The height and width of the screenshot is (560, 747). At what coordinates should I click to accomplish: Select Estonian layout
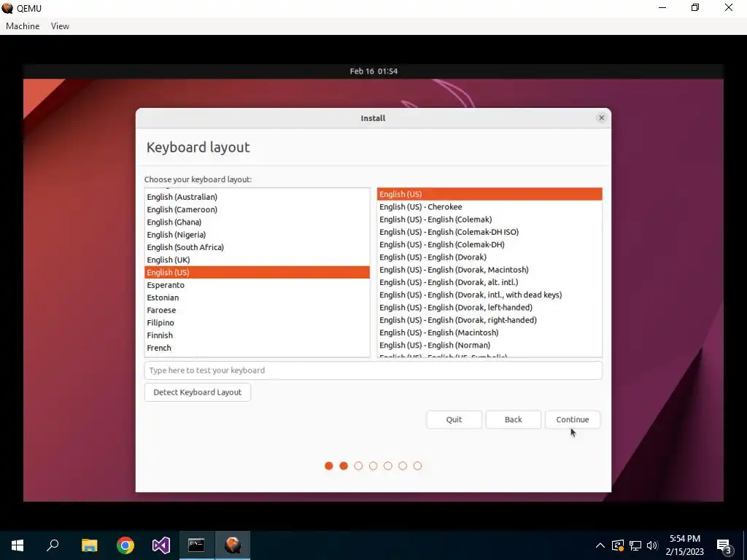point(258,297)
